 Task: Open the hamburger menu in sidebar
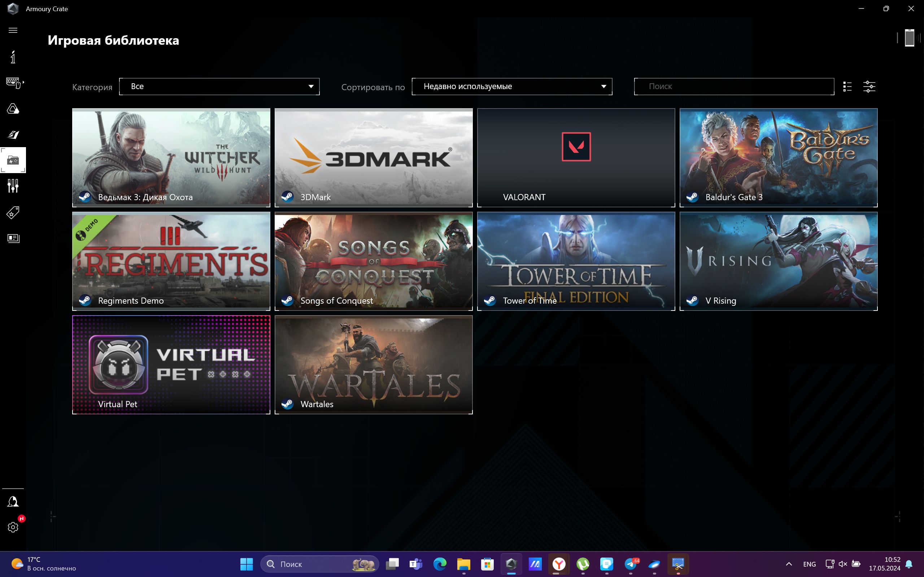pyautogui.click(x=13, y=30)
